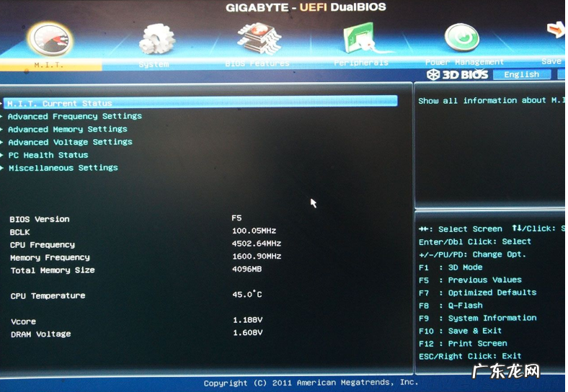This screenshot has height=392, width=568.
Task: Open Advanced Memory Settings submenu
Action: [x=67, y=129]
